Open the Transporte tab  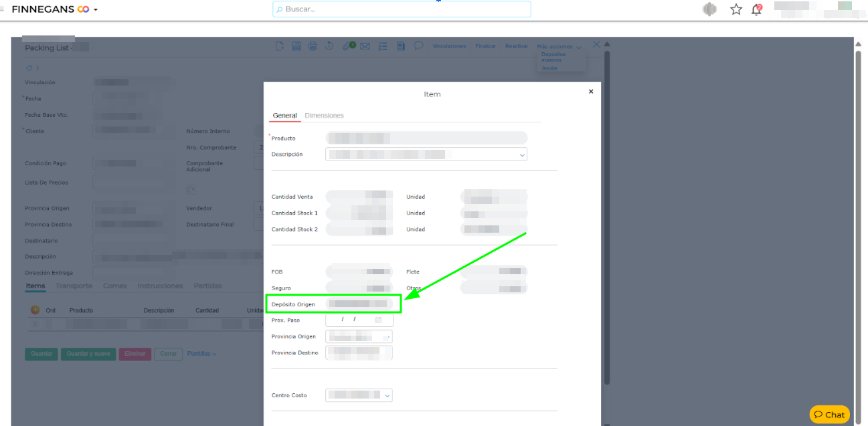point(74,286)
